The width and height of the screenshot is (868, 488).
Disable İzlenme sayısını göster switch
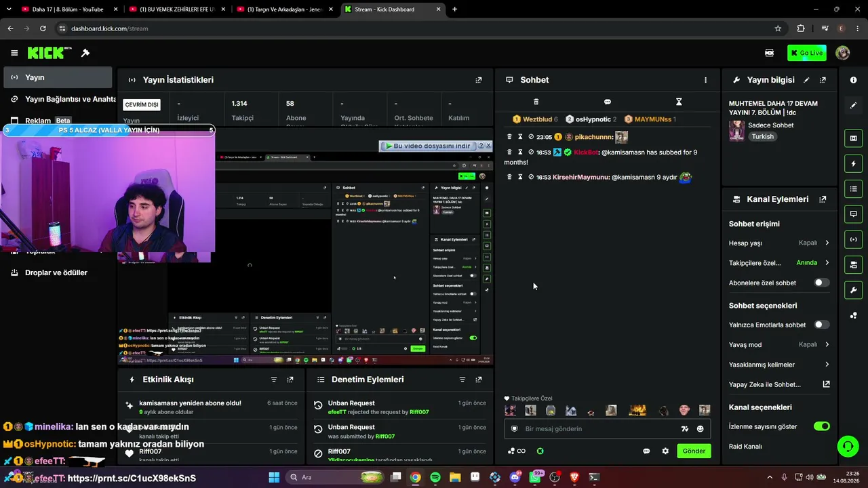(x=821, y=426)
